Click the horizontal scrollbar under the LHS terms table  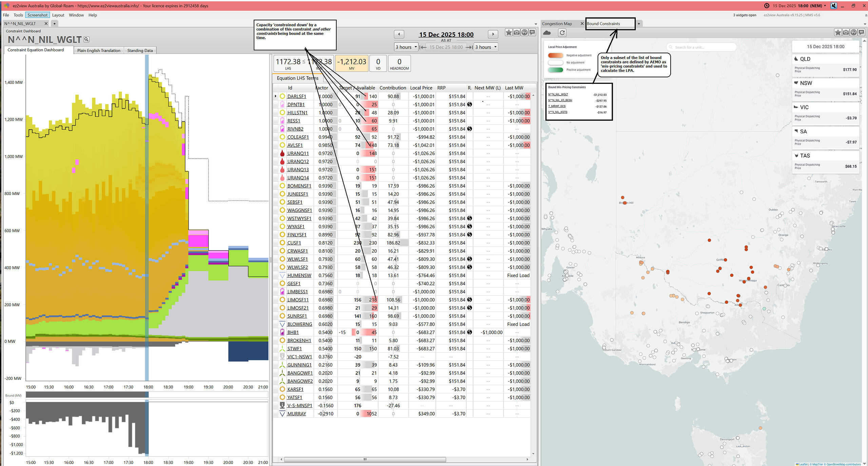coord(365,460)
